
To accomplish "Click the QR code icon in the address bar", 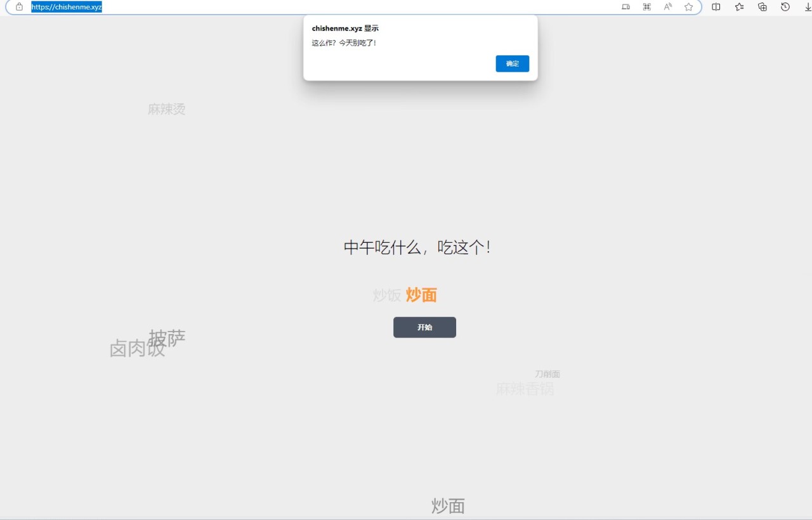I will [x=646, y=7].
